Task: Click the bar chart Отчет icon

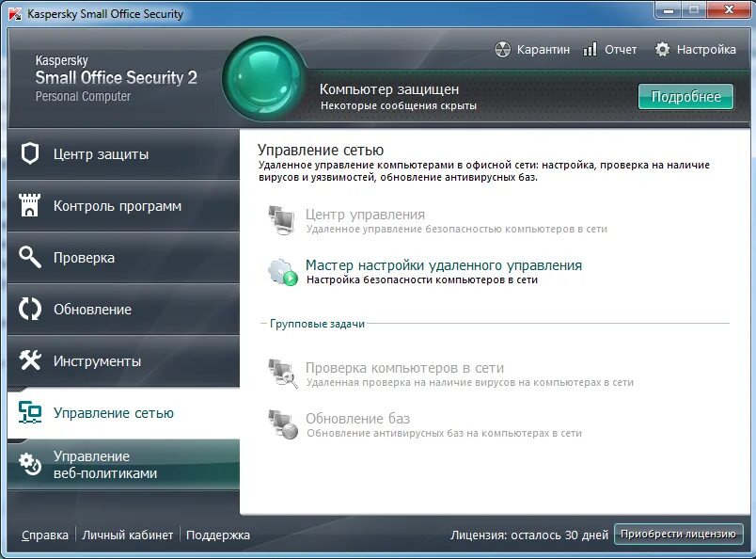Action: (x=590, y=49)
